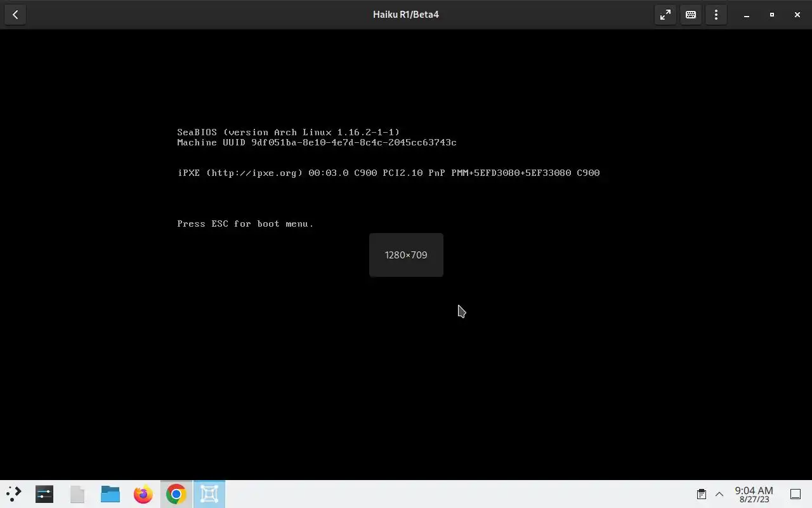Open the clipboard tray icon
Image resolution: width=812 pixels, height=508 pixels.
702,494
